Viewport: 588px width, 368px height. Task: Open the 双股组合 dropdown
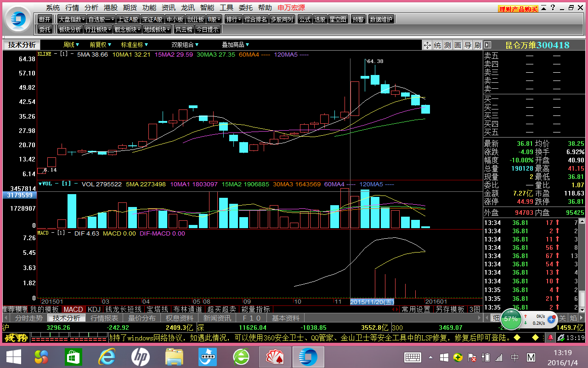point(185,45)
